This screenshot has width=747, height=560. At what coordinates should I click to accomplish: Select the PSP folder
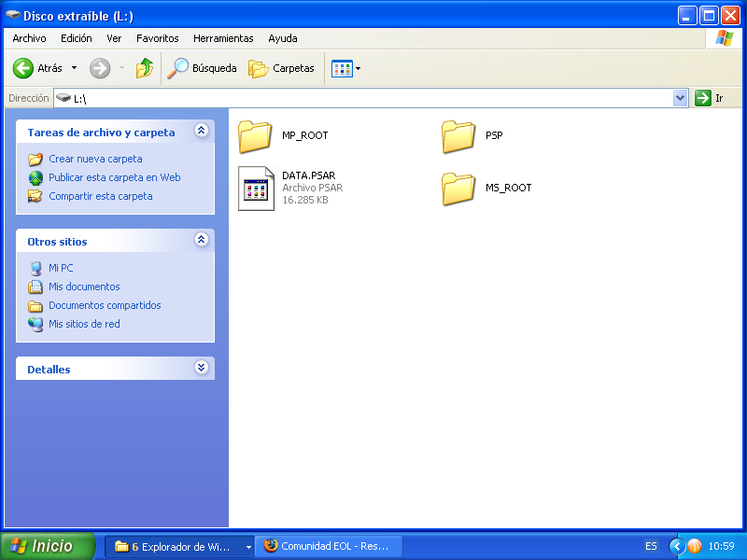(458, 136)
